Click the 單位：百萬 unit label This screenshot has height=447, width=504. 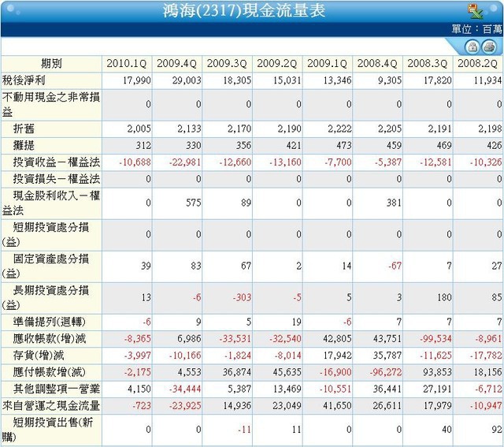point(476,29)
